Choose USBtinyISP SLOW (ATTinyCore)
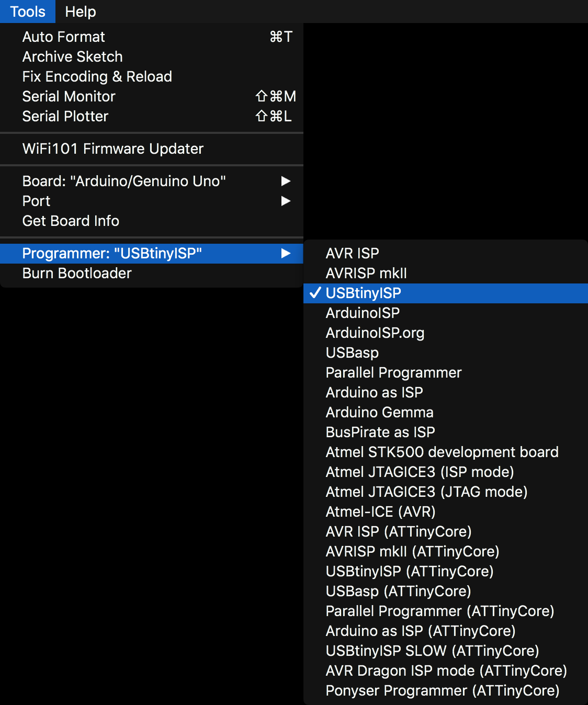This screenshot has width=588, height=705. 432,651
